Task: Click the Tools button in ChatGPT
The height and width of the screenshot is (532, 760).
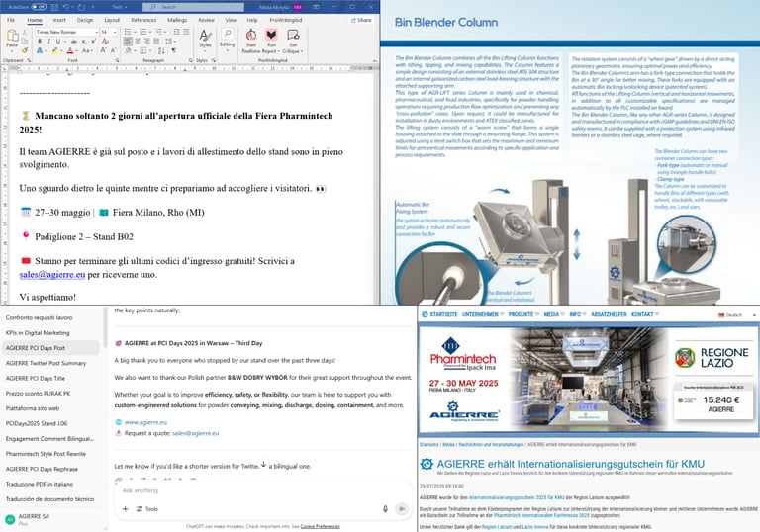Action: [x=147, y=508]
